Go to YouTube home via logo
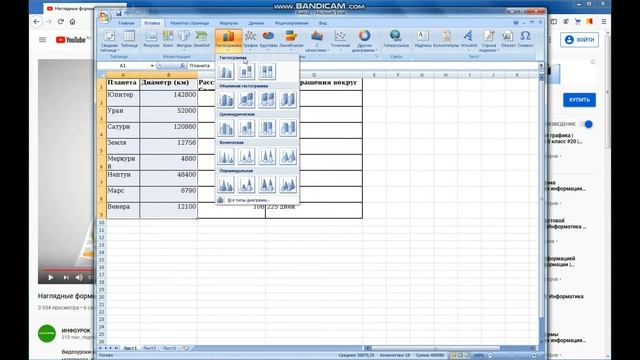The width and height of the screenshot is (640, 360). (x=71, y=40)
